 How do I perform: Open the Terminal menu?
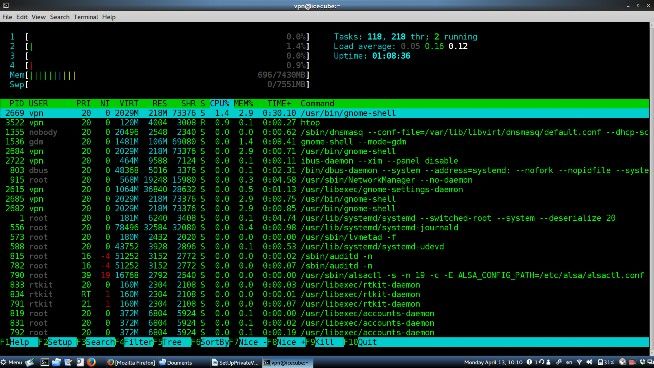tap(86, 17)
